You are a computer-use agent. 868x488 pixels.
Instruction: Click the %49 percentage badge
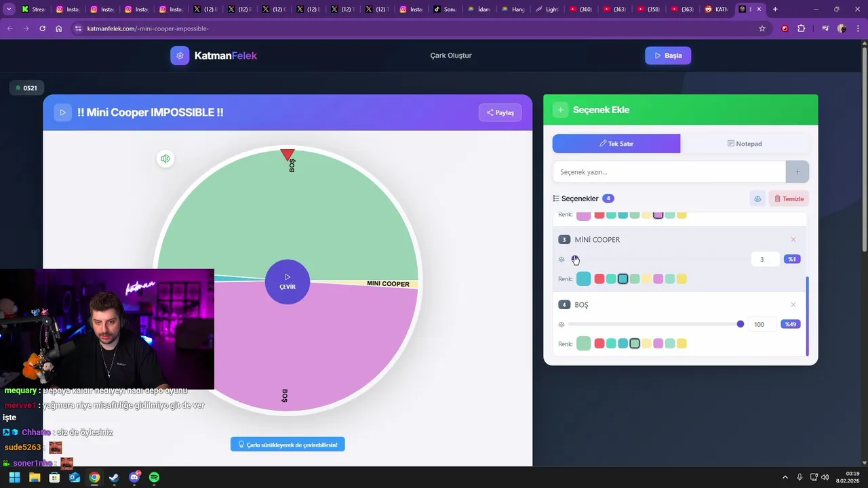pyautogui.click(x=791, y=325)
